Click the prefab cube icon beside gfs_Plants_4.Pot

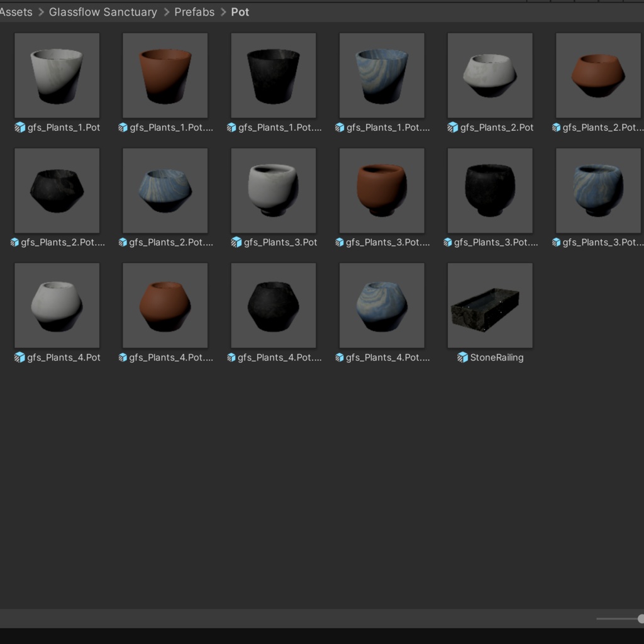tap(19, 357)
